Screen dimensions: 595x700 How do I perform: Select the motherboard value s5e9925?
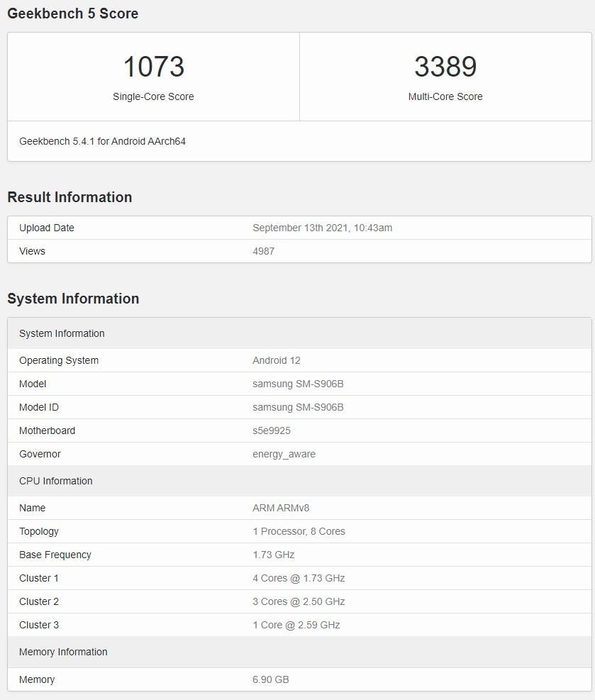click(272, 430)
